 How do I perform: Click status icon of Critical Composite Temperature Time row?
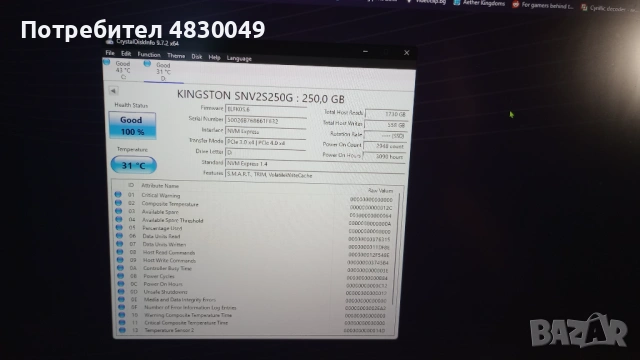click(122, 322)
